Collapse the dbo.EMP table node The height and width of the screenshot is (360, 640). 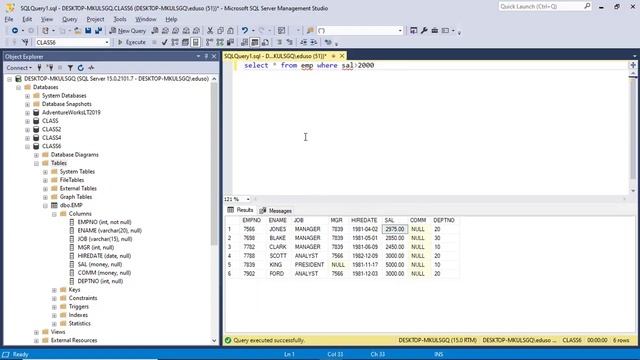point(45,205)
